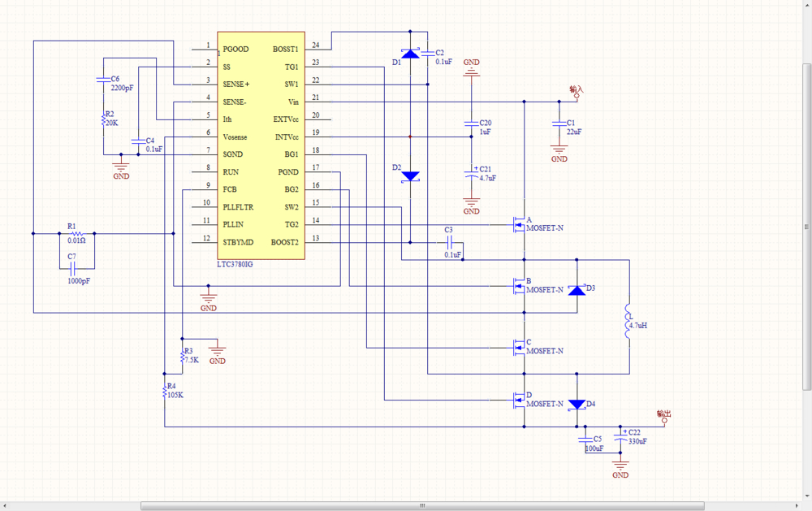Click the INTVcc pin label
The height and width of the screenshot is (511, 812).
tap(287, 137)
